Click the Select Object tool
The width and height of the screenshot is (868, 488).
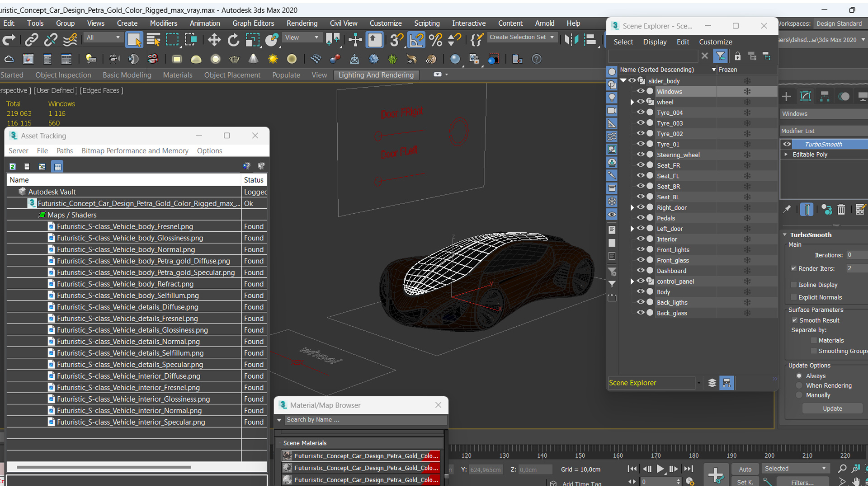click(134, 40)
